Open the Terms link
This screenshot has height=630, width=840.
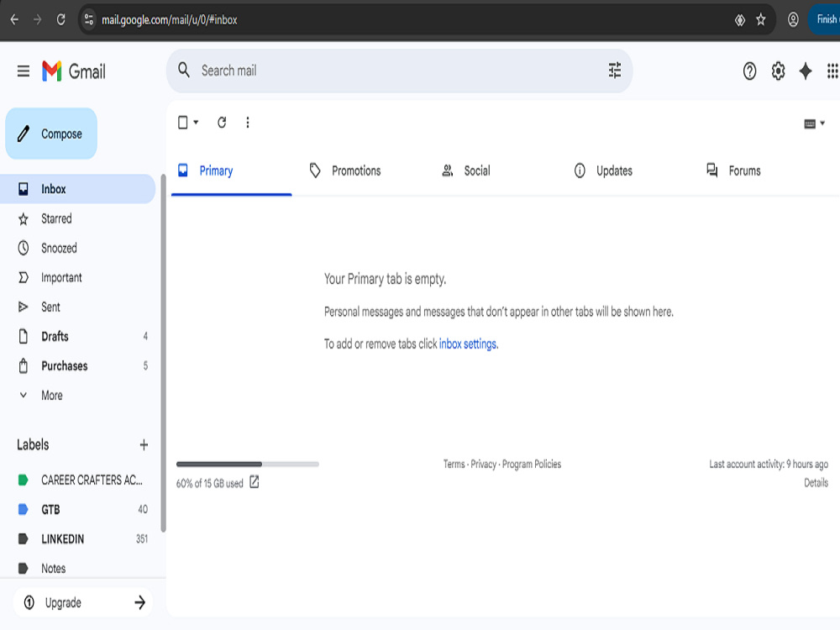[454, 464]
